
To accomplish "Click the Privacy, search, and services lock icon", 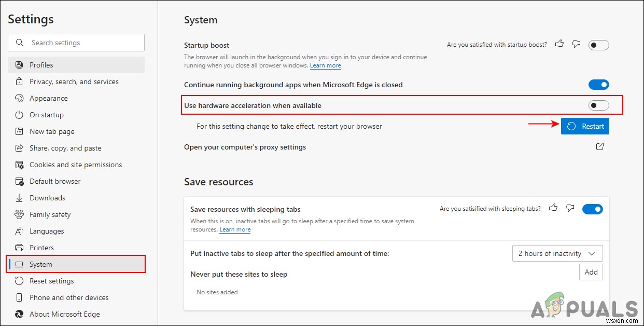I will pyautogui.click(x=19, y=81).
